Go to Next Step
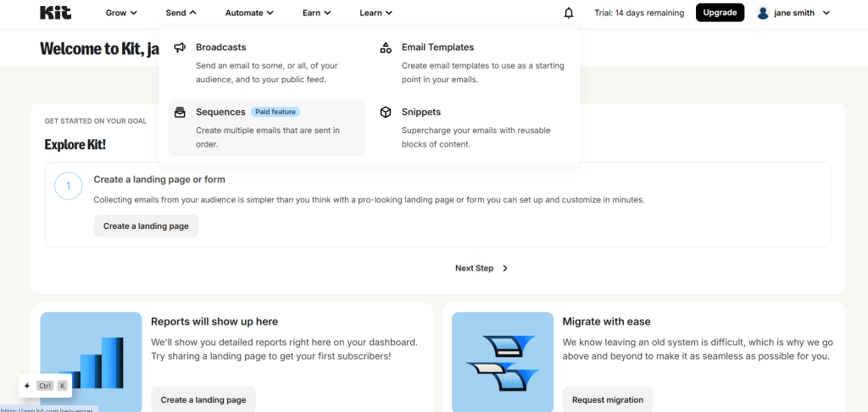Image resolution: width=868 pixels, height=412 pixels. [481, 268]
